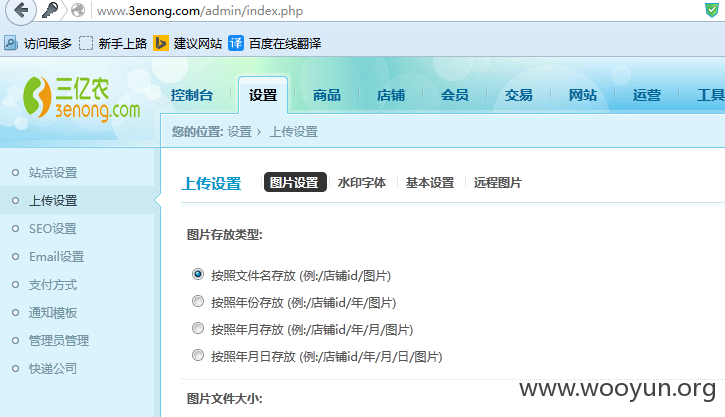
Task: Open the 店铺 top menu
Action: point(391,95)
